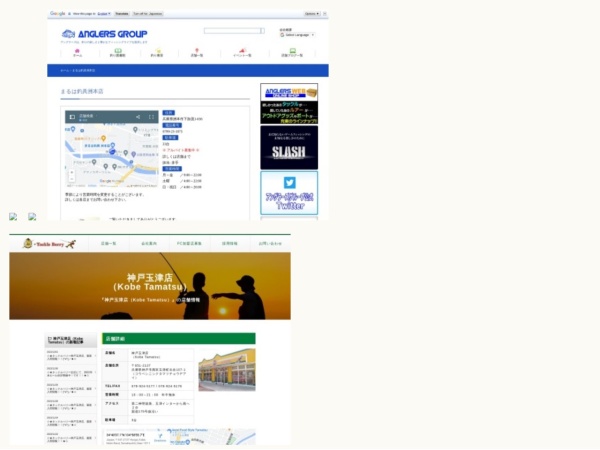The height and width of the screenshot is (450, 600).
Task: Click the Anglers Web Online Shop banner
Action: [x=289, y=103]
